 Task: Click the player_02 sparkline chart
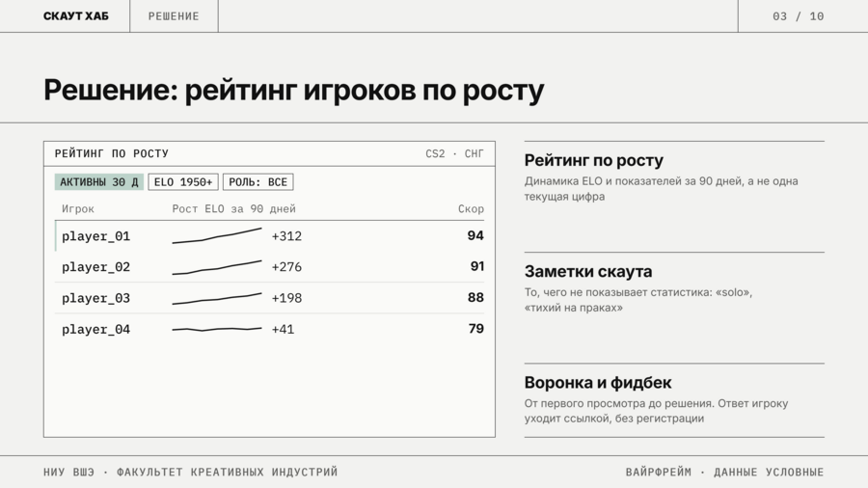pyautogui.click(x=217, y=267)
